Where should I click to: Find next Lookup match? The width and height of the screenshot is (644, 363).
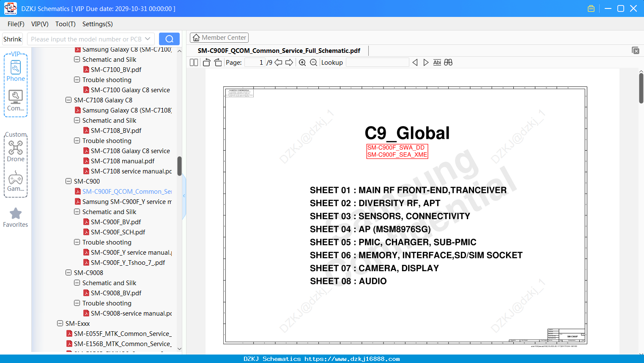pyautogui.click(x=426, y=63)
